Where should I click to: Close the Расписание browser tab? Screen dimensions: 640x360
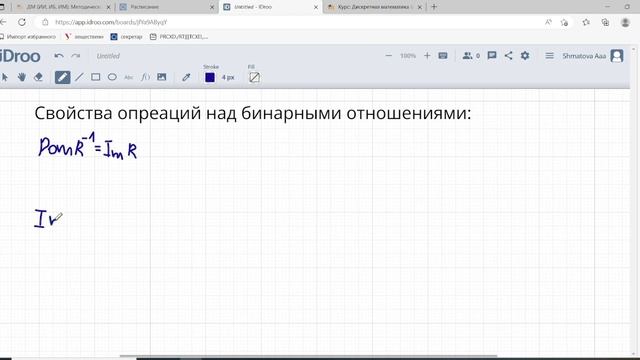(212, 7)
